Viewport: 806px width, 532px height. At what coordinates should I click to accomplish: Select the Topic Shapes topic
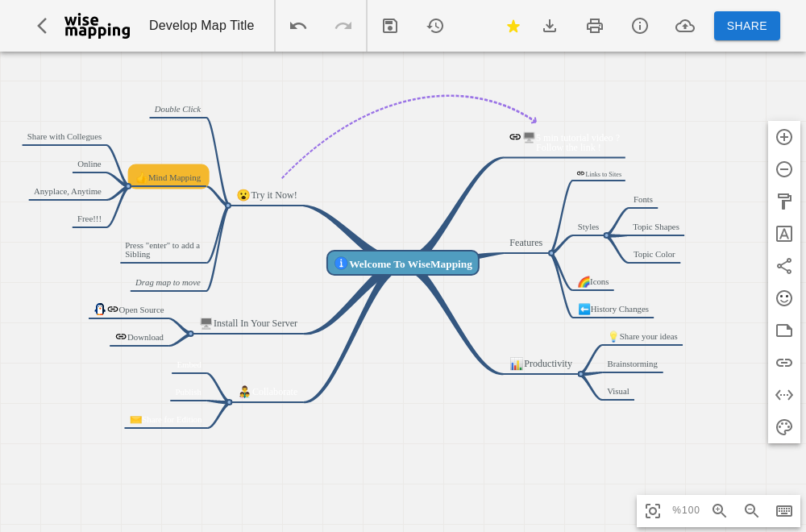click(656, 227)
